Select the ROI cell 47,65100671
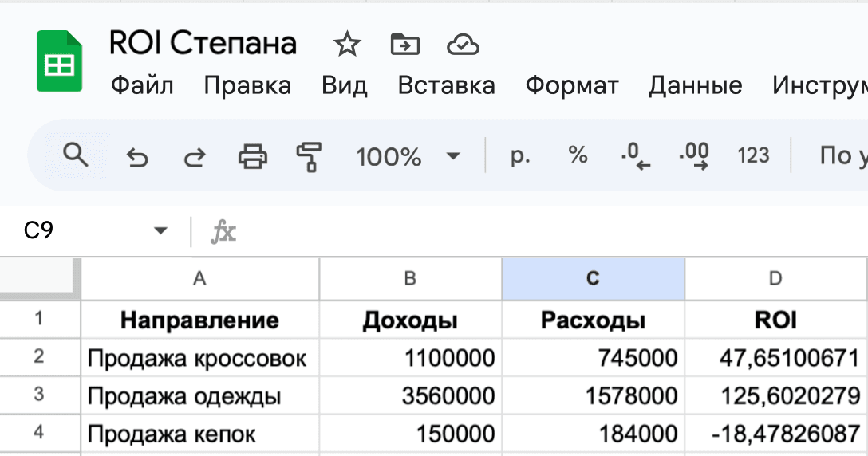 pyautogui.click(x=776, y=357)
